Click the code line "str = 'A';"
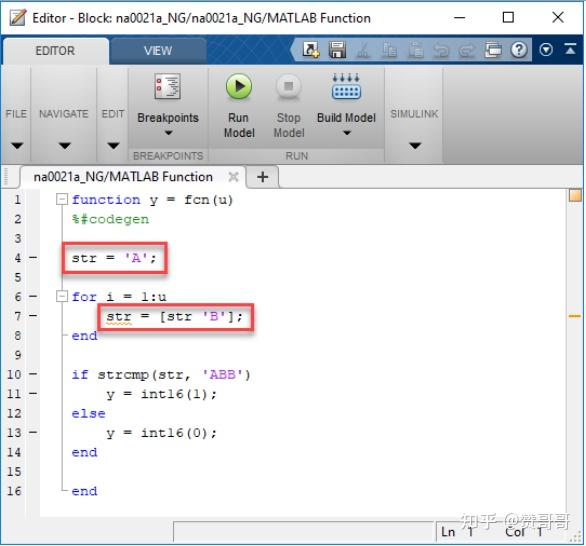 pyautogui.click(x=114, y=258)
